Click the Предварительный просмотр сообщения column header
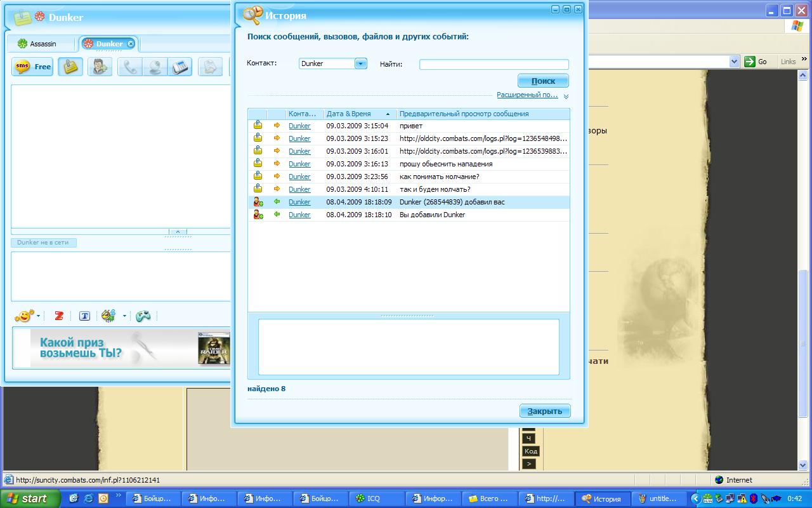This screenshot has width=812, height=508. (x=483, y=114)
